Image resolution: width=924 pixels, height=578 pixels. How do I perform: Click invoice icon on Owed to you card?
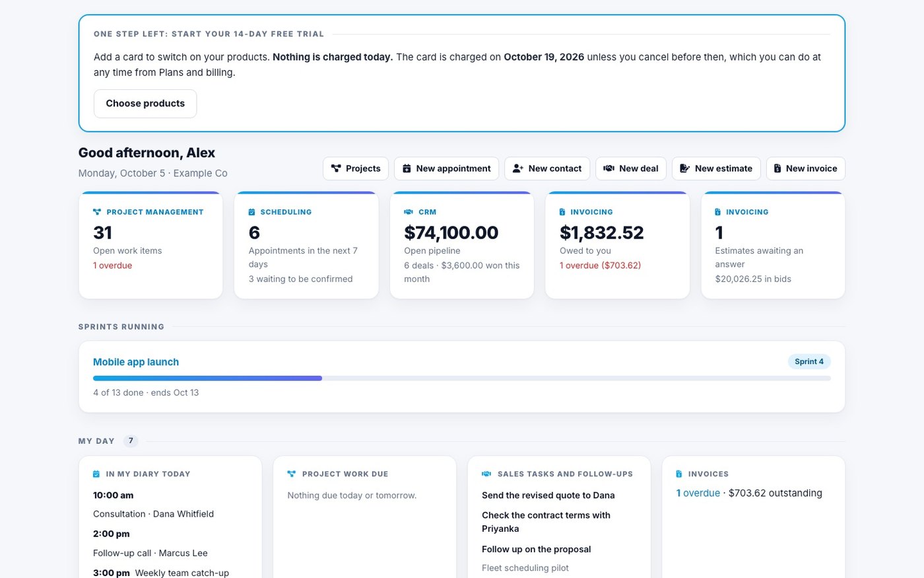pyautogui.click(x=562, y=212)
